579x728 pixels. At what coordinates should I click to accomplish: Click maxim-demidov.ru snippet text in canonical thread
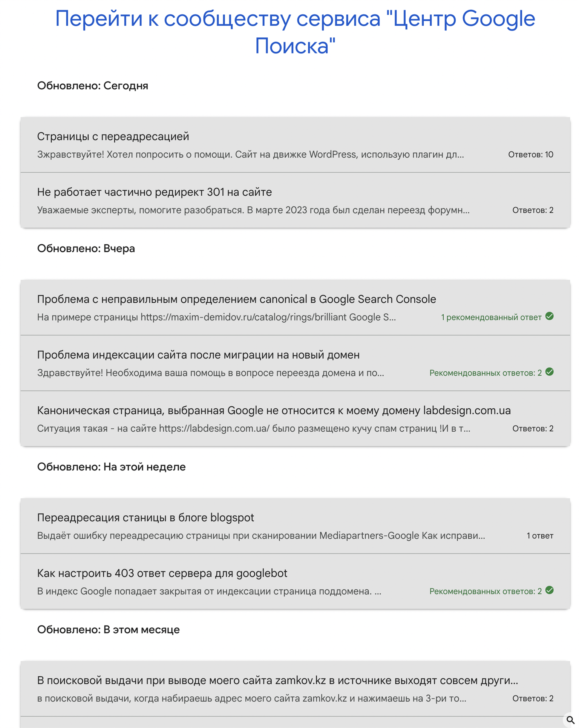pos(216,317)
